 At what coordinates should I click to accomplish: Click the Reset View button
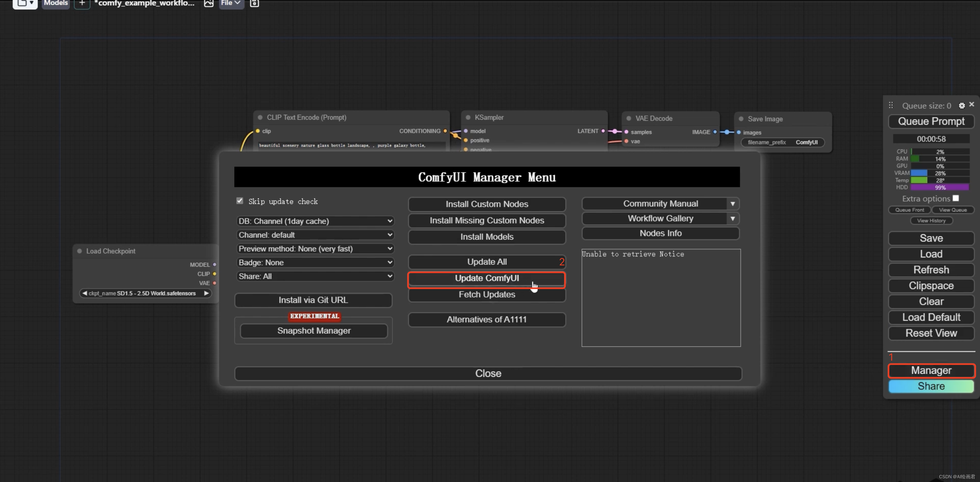click(x=931, y=333)
